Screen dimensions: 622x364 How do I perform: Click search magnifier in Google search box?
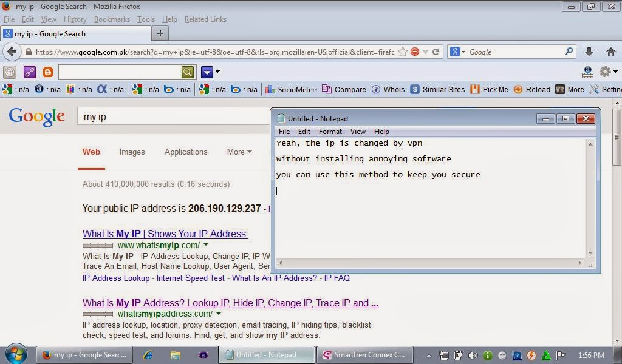point(569,52)
